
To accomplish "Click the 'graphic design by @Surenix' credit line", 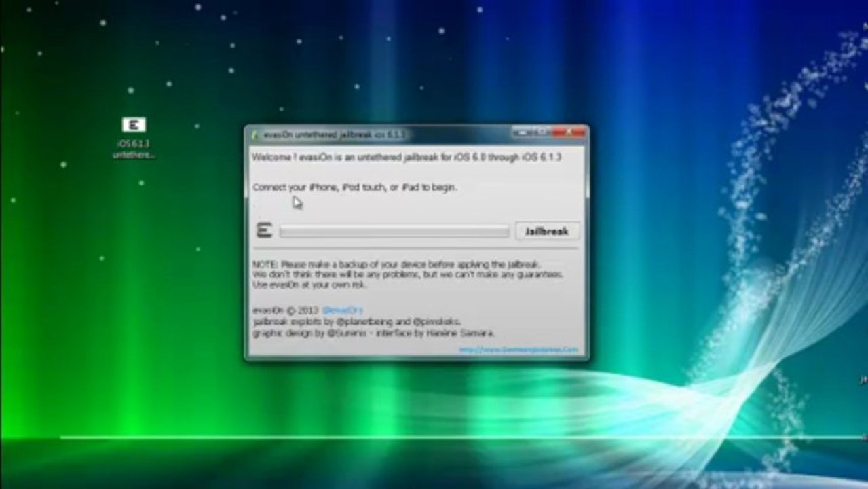I will click(373, 333).
